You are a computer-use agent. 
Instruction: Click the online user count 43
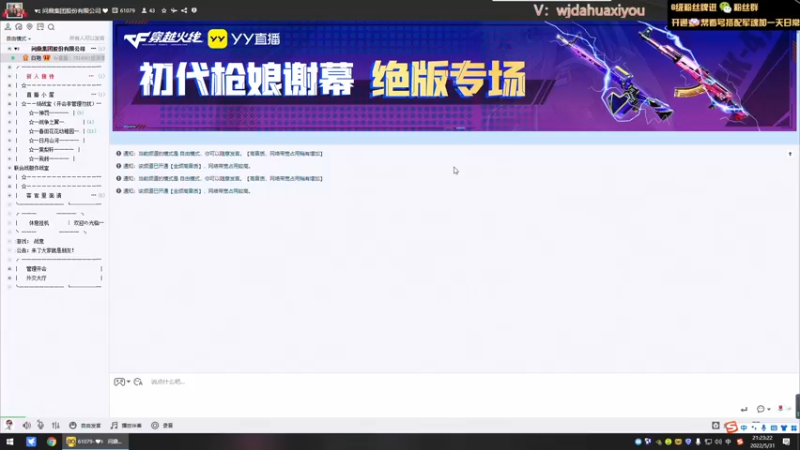pos(148,10)
